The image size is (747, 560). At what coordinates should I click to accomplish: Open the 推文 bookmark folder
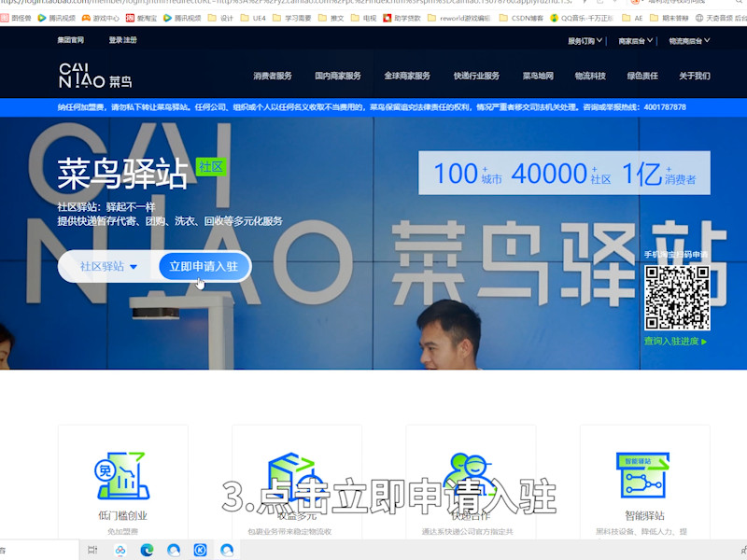point(331,18)
